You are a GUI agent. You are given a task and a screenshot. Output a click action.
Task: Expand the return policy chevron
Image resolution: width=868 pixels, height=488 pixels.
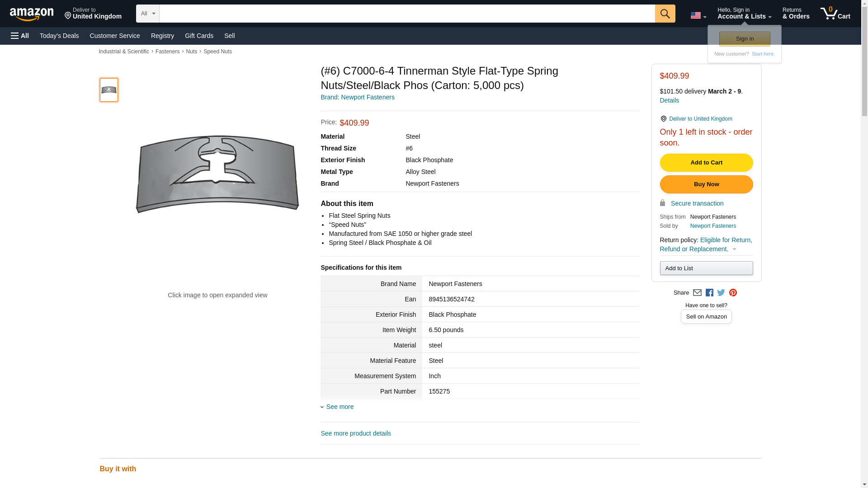(x=734, y=249)
